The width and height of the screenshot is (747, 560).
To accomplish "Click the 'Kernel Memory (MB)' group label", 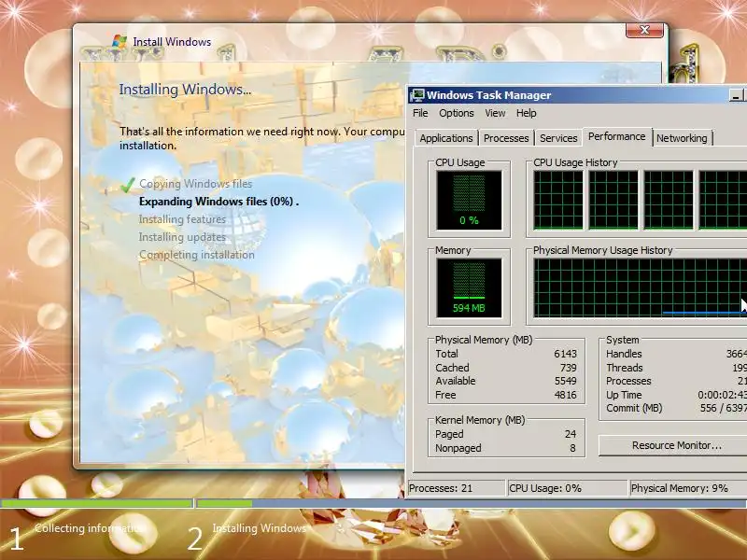I will [x=480, y=420].
